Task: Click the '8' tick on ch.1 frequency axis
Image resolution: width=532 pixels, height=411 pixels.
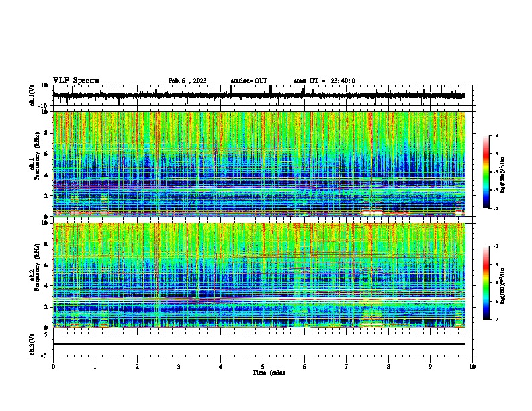Action: pos(46,133)
